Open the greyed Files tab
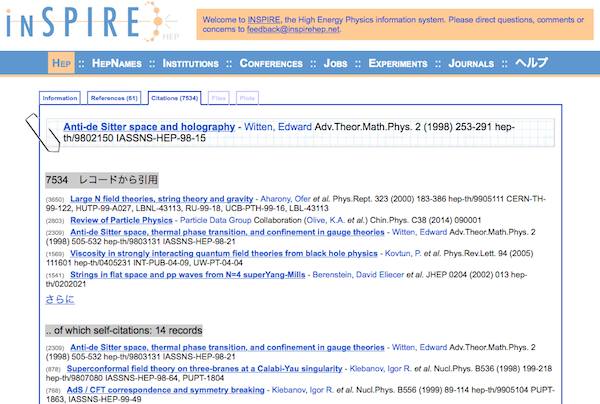This screenshot has height=404, width=600. point(219,98)
